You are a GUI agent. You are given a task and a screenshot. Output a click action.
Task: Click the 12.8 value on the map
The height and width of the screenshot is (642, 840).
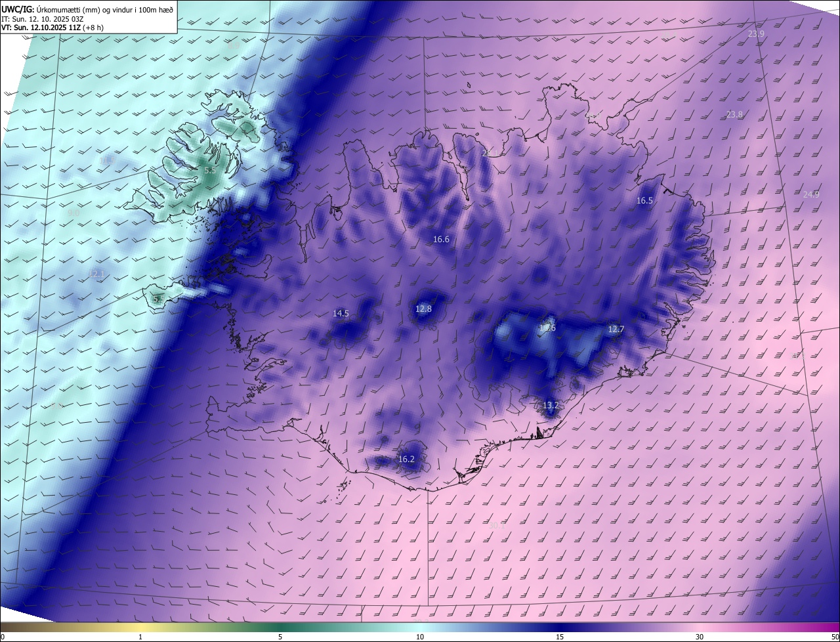tap(423, 309)
